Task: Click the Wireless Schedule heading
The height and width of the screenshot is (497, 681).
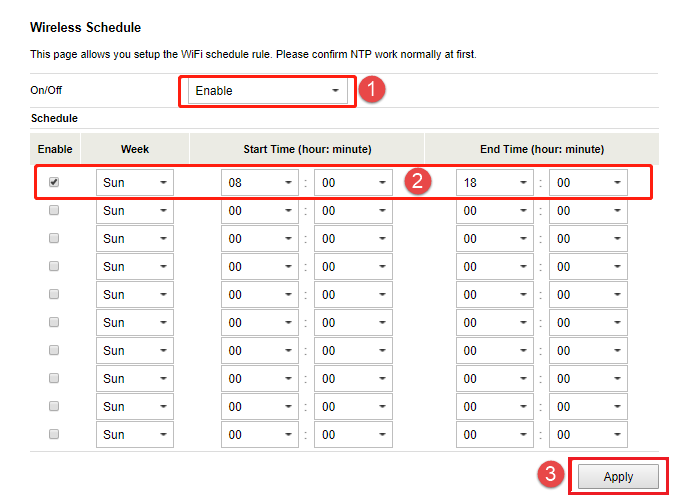Action: [86, 27]
